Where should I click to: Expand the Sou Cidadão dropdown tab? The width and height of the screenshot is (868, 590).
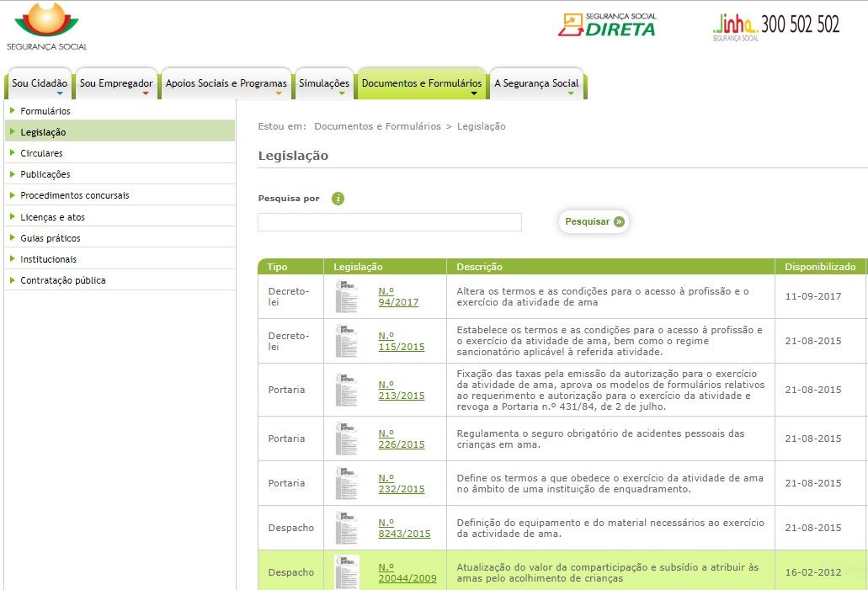point(40,84)
